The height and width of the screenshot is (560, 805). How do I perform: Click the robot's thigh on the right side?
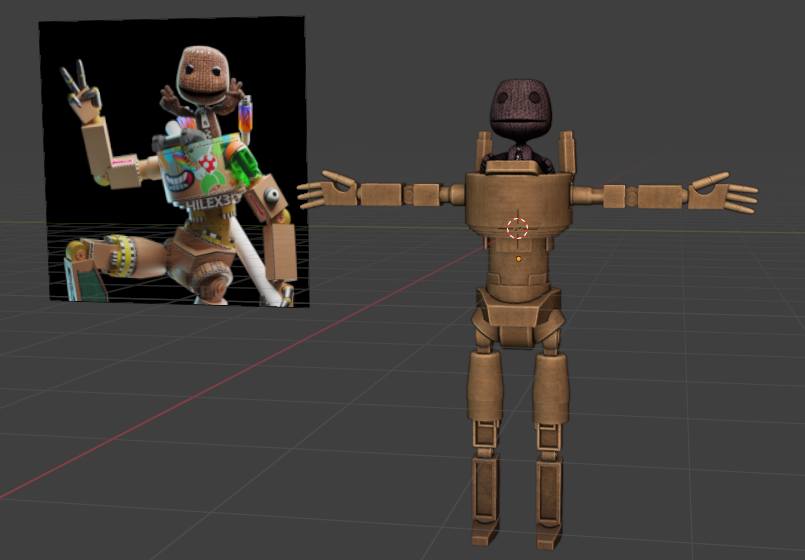coord(550,385)
